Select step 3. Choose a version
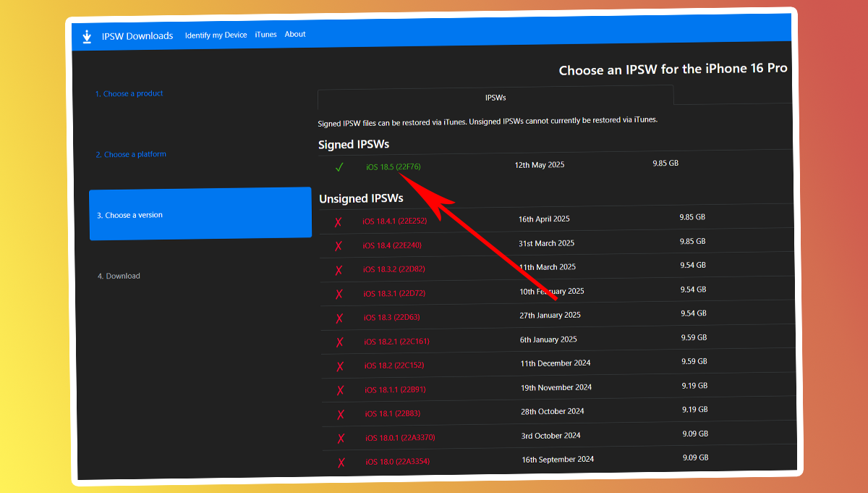This screenshot has width=868, height=493. tap(200, 214)
